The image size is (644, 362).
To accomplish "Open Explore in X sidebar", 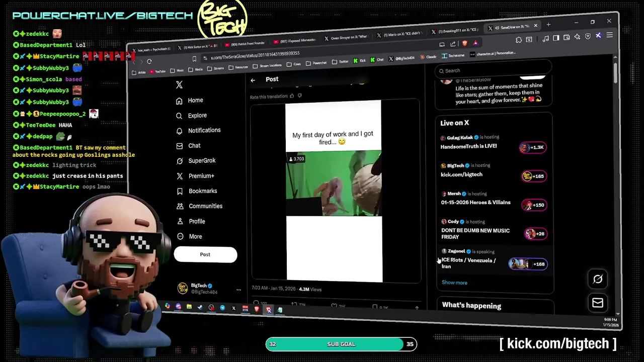I will click(191, 116).
